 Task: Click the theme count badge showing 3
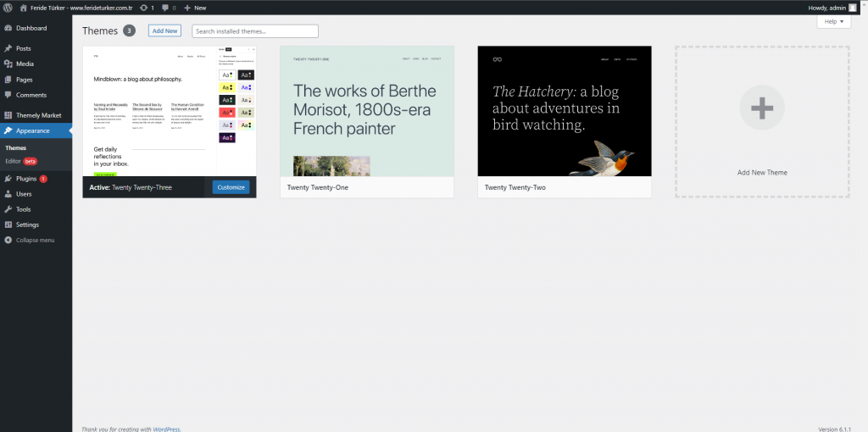(x=129, y=31)
